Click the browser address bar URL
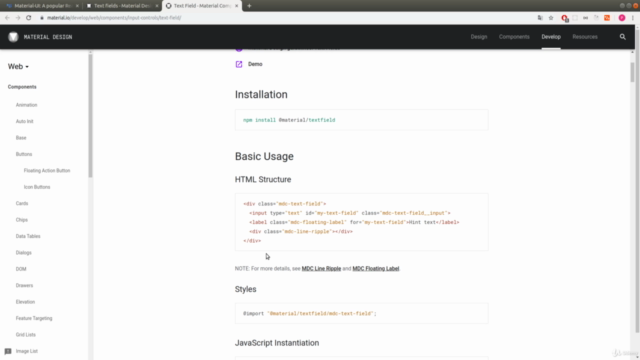 click(x=114, y=18)
